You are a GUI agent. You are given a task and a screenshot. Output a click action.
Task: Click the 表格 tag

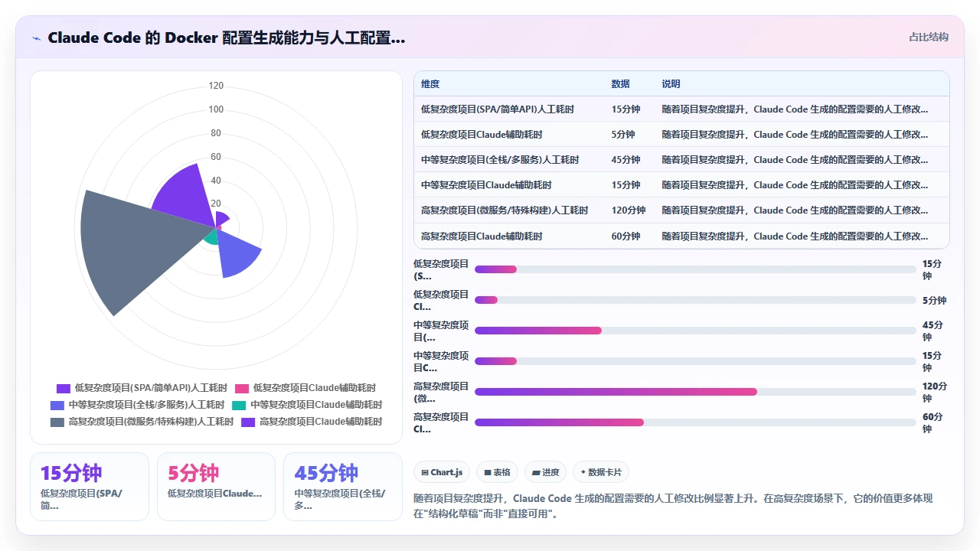point(497,472)
